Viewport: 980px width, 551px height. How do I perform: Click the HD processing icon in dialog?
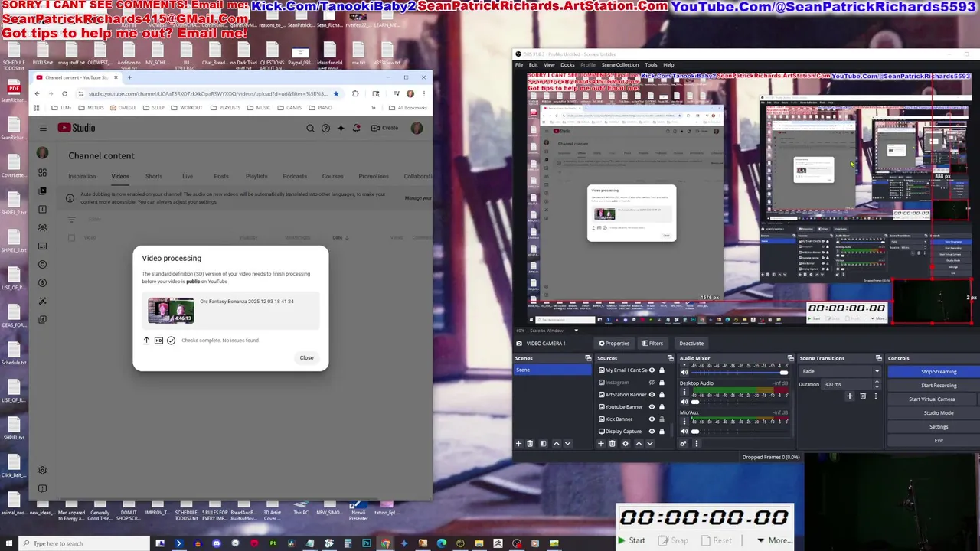tap(158, 341)
